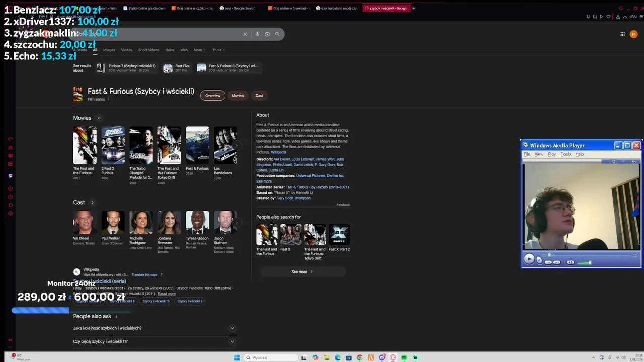Open Spotify from the taskbar

pyautogui.click(x=404, y=357)
